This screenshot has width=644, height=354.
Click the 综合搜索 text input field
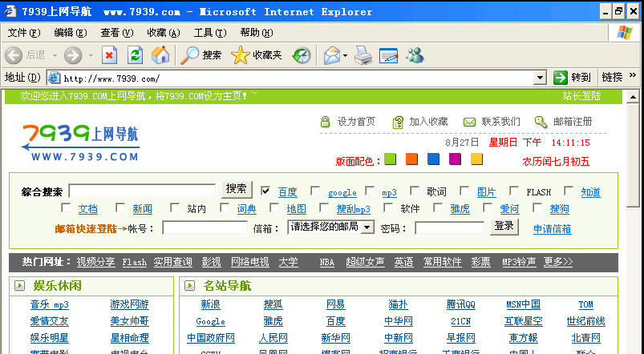coord(142,191)
